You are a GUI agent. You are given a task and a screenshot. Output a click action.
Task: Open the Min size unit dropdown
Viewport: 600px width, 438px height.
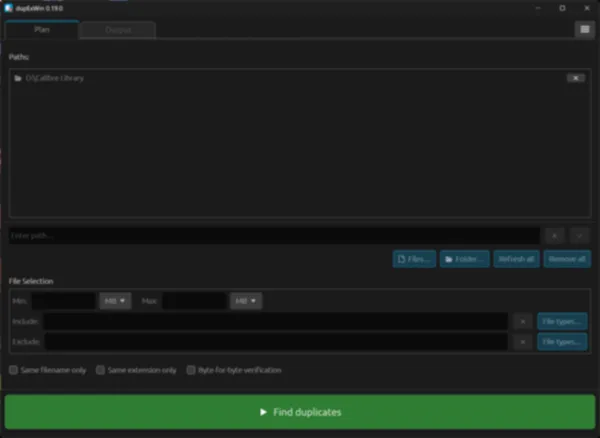point(115,301)
